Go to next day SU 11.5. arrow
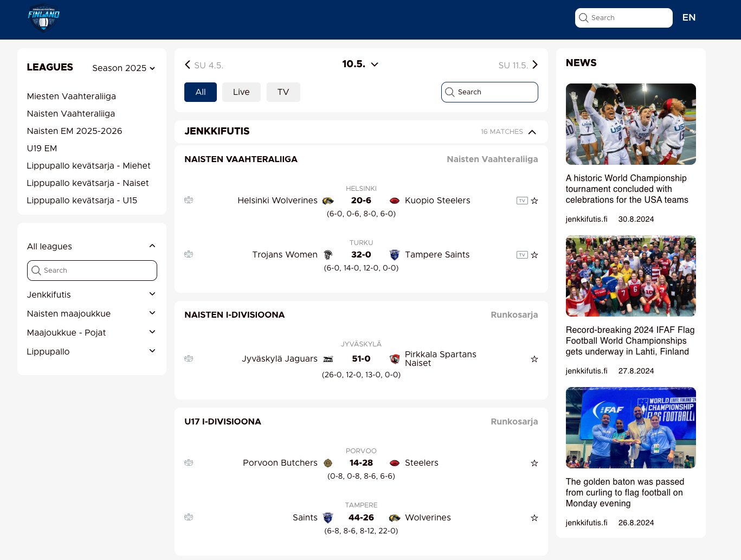The image size is (741, 560). (535, 65)
